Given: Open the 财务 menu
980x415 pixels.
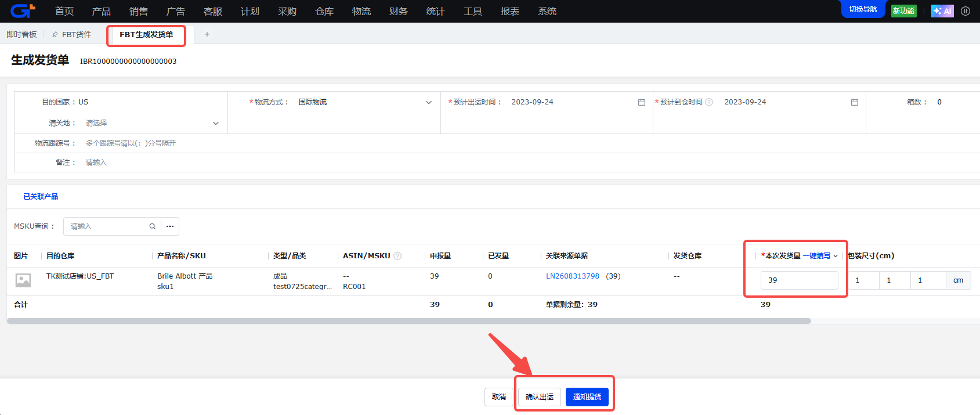Looking at the screenshot, I should click(399, 11).
